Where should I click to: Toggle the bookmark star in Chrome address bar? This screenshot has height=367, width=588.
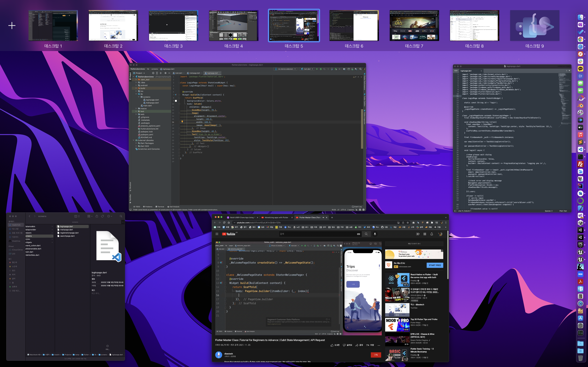point(408,223)
